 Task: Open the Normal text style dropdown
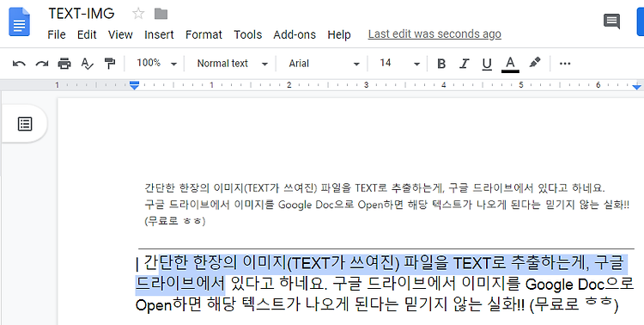coord(233,64)
